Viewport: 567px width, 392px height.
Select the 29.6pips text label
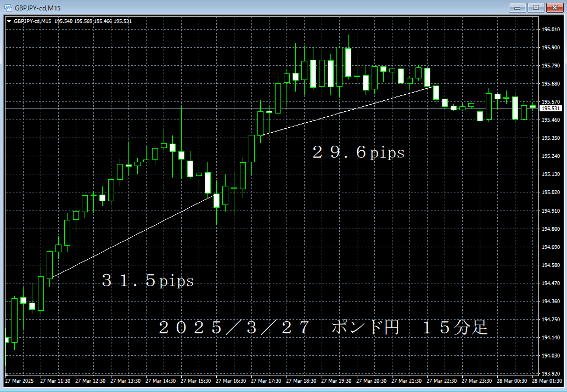(x=358, y=153)
